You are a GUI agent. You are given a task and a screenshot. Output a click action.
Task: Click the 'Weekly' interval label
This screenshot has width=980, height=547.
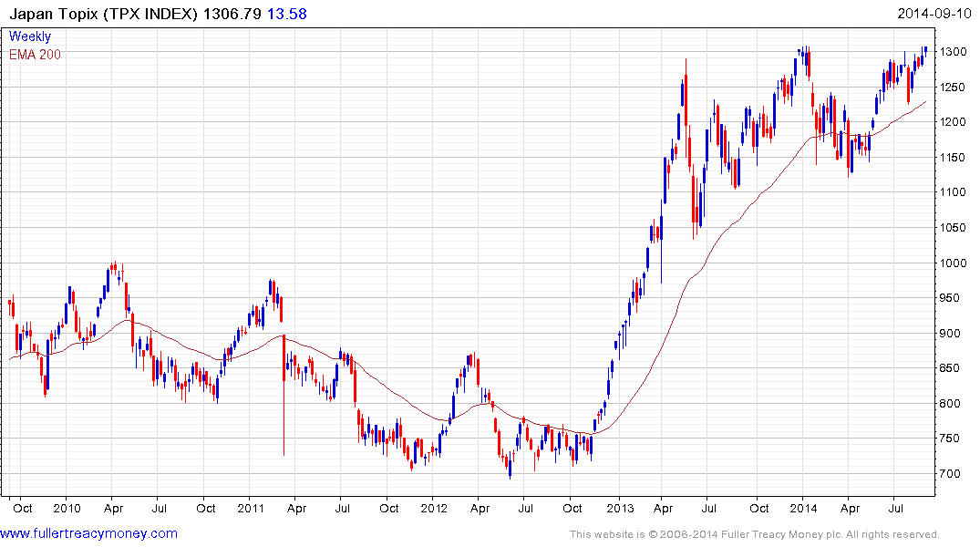point(30,36)
